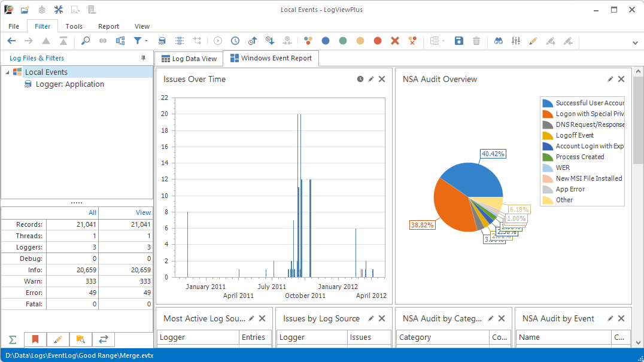Edit the NSA Audit by Event widget
Screen dimensions: 644x362
pyautogui.click(x=610, y=318)
